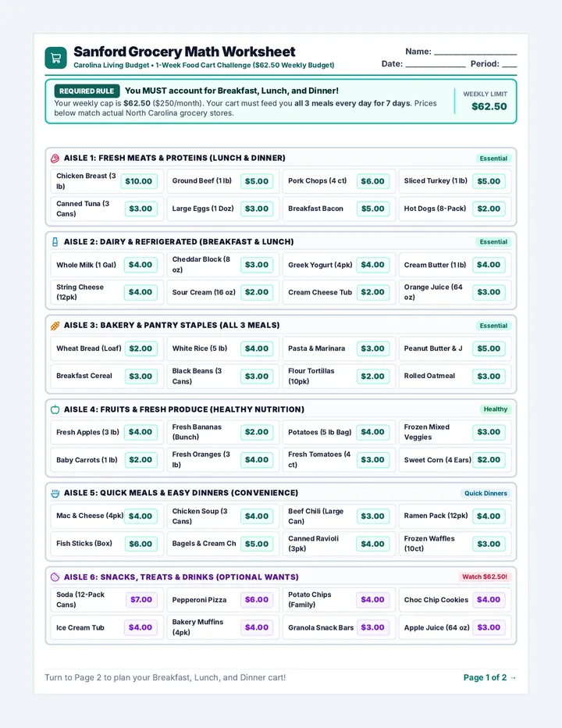Select the Fish Sticks (Box) item card
Screen dimensions: 562x728
click(x=107, y=544)
